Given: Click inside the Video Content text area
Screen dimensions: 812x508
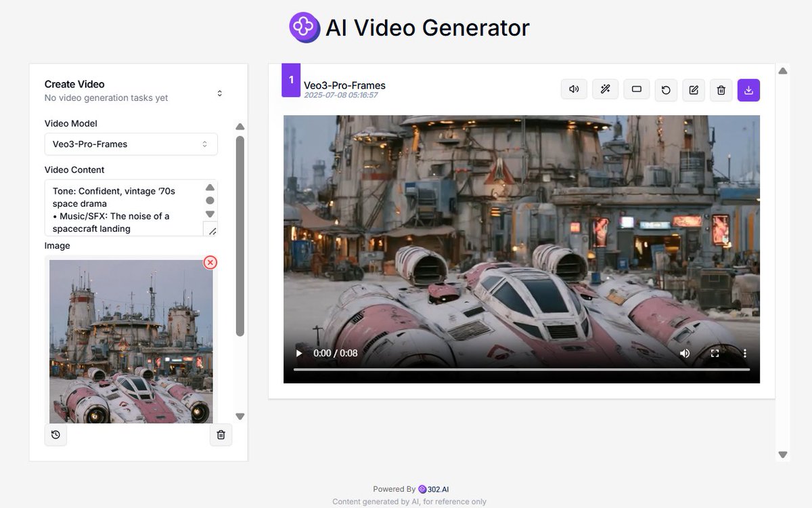Looking at the screenshot, I should pyautogui.click(x=124, y=208).
